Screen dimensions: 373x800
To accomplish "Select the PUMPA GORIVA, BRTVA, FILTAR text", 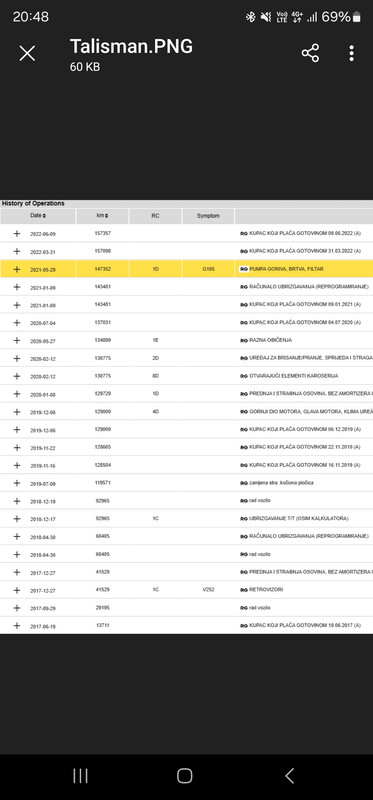I will point(286,269).
